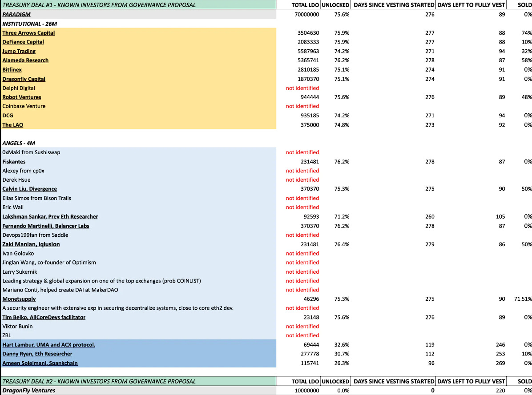
Task: Select the security engineer description cell
Action: point(118,308)
